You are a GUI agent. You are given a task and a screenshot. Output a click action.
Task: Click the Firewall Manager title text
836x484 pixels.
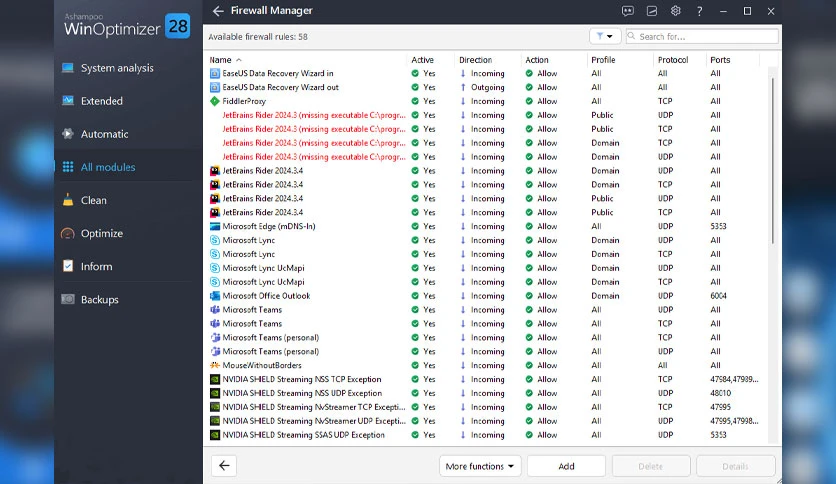(x=271, y=11)
